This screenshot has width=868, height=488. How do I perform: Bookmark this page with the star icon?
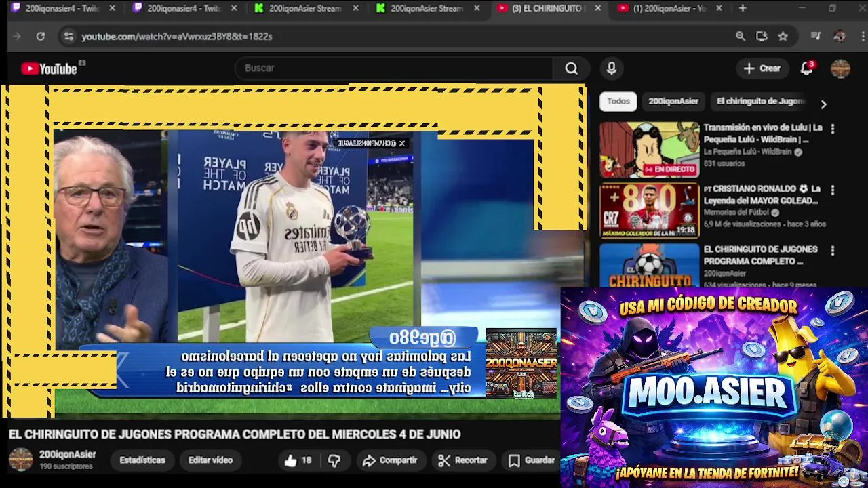[783, 37]
